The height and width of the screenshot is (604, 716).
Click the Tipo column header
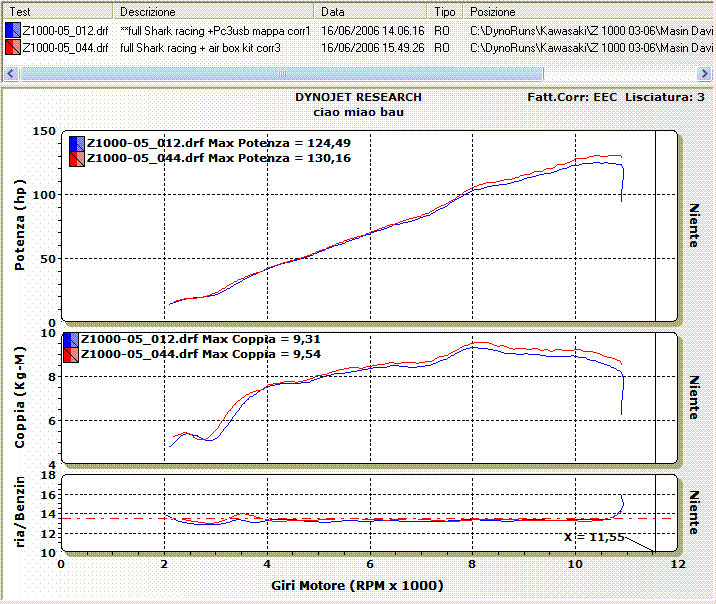[444, 12]
